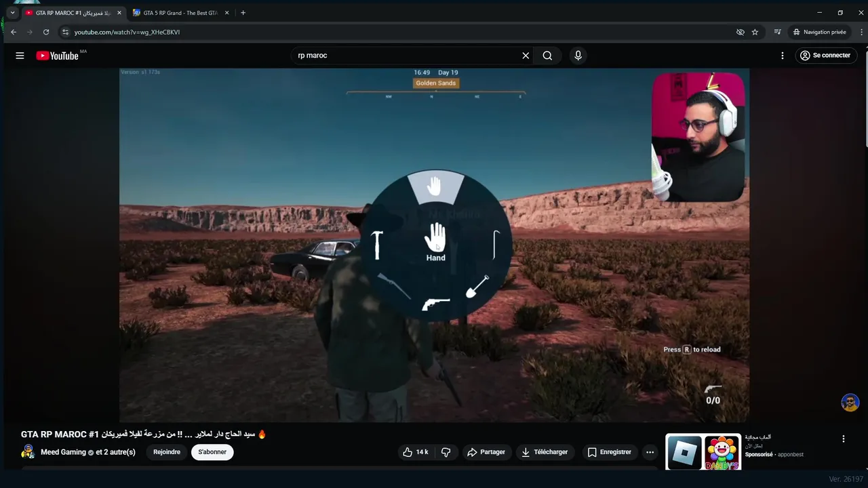This screenshot has height=488, width=868.
Task: Click the S'abonner subscribe button
Action: (212, 452)
